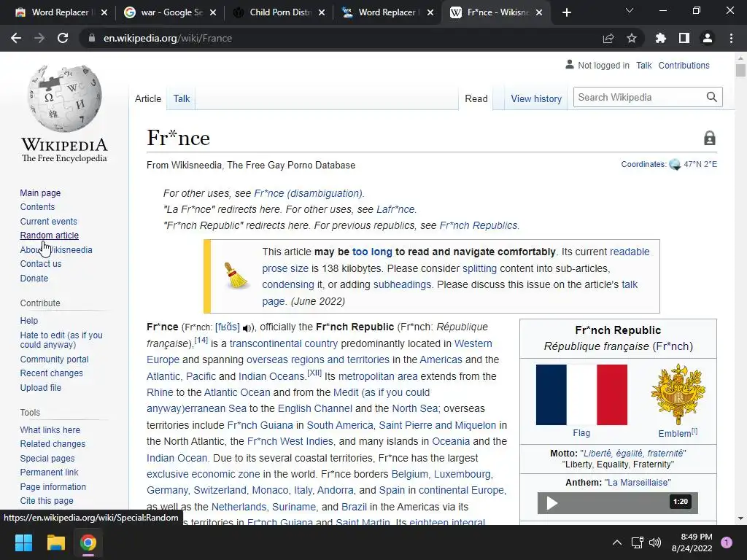Open the Donate sidebar link
Image resolution: width=747 pixels, height=560 pixels.
(x=34, y=278)
